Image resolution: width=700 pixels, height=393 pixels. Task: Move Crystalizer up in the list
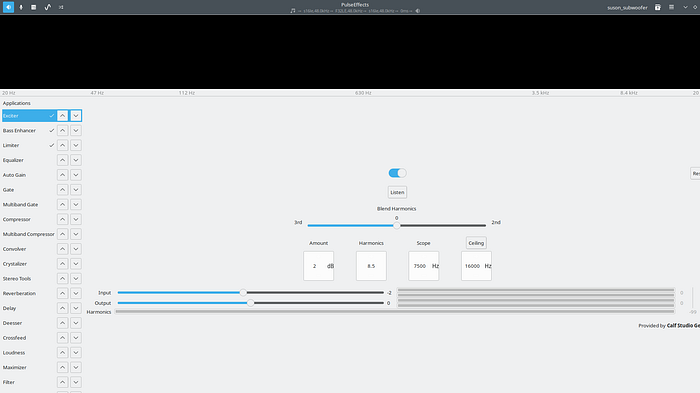click(x=62, y=263)
